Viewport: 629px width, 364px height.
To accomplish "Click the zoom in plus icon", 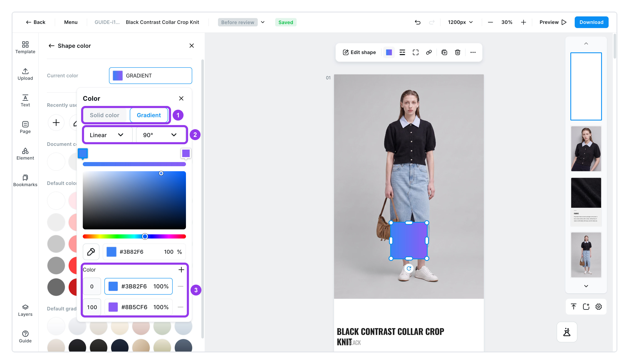I will point(523,22).
